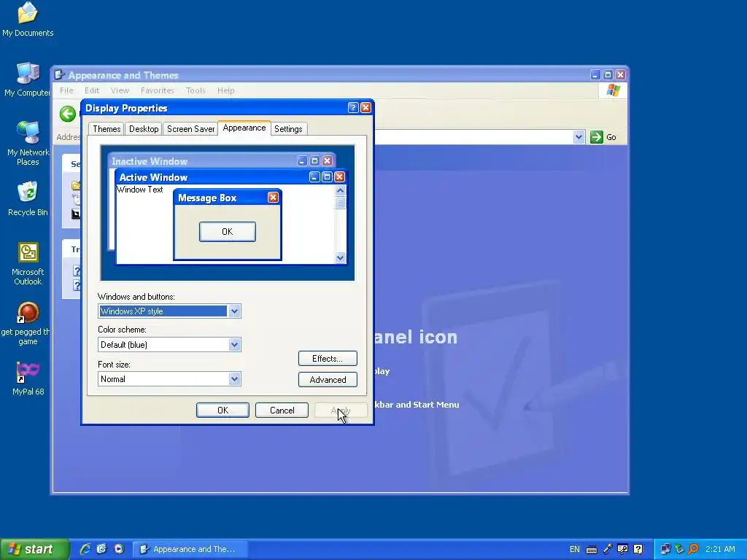Click OK at bottom of Display Properties
Viewport: 747px width, 560px height.
click(222, 410)
